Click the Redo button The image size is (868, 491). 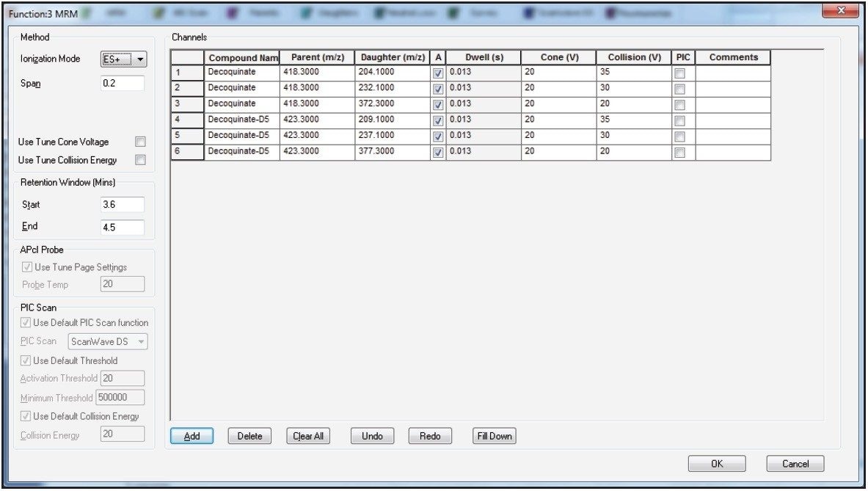pos(430,436)
